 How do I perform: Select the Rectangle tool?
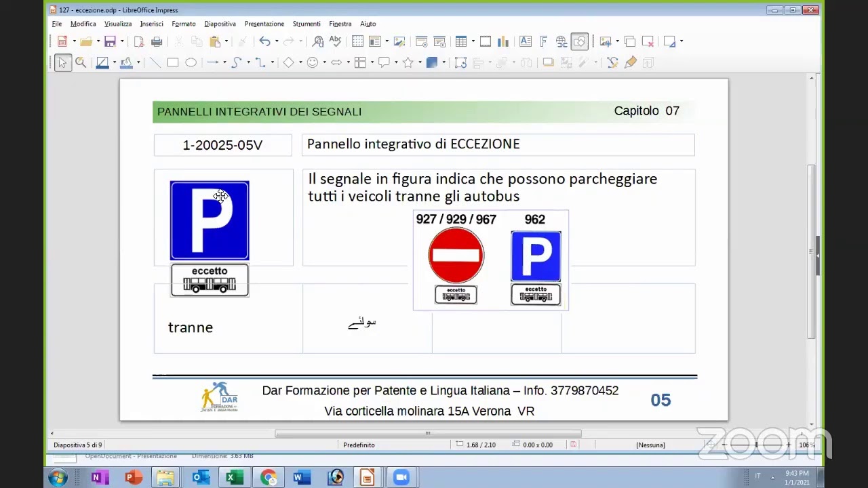[x=173, y=62]
